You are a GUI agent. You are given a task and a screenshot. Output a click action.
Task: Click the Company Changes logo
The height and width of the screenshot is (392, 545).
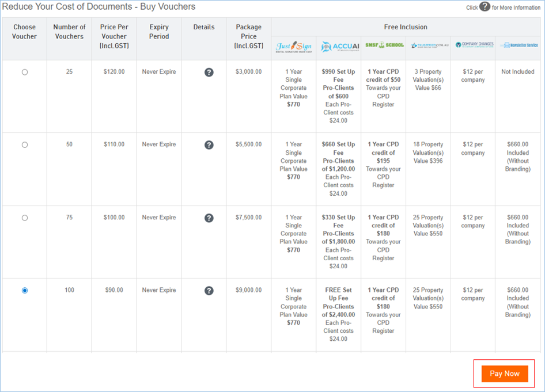(x=473, y=45)
